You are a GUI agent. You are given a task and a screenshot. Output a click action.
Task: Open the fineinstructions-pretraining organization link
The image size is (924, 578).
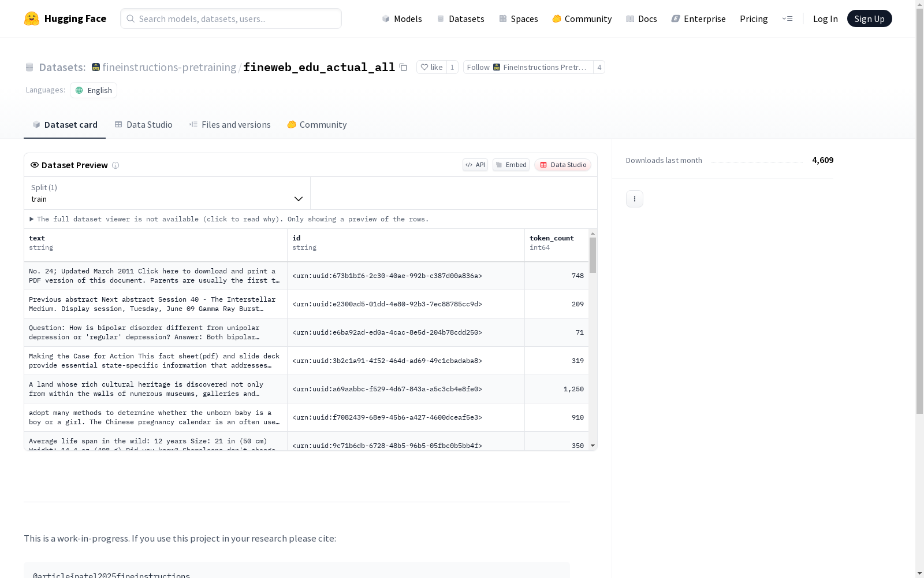pos(169,68)
